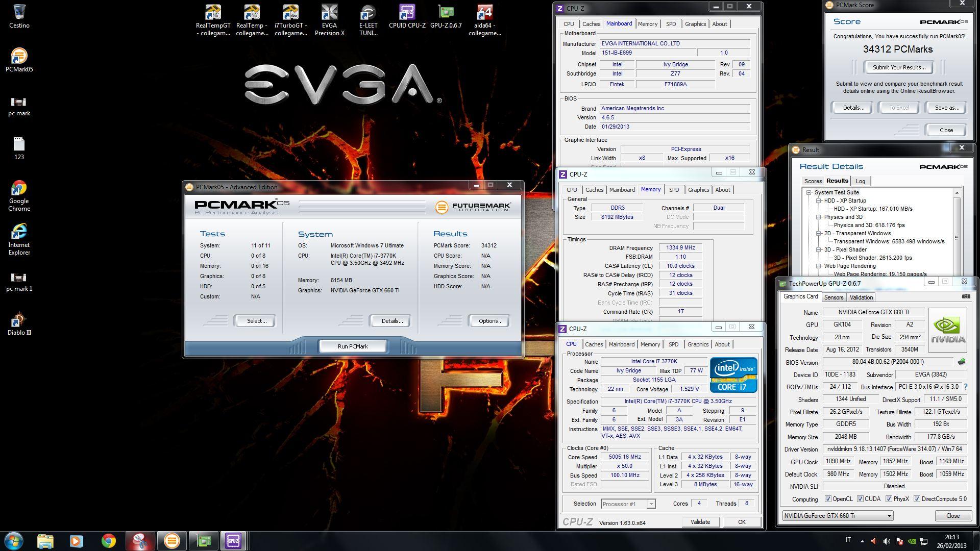Click Options... under Results in PCMark05
Image resolution: width=980 pixels, height=551 pixels.
tap(488, 321)
